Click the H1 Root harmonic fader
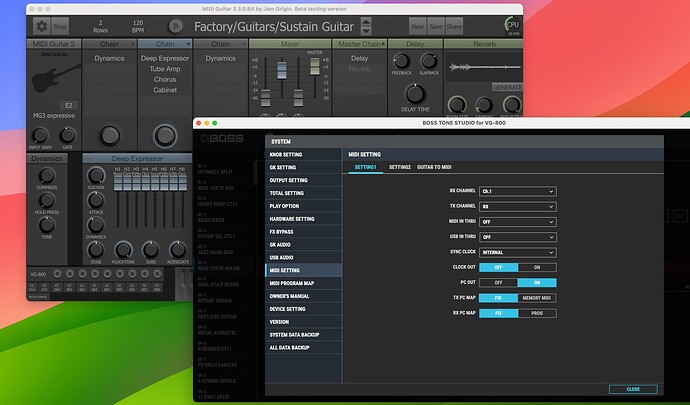 pyautogui.click(x=117, y=184)
